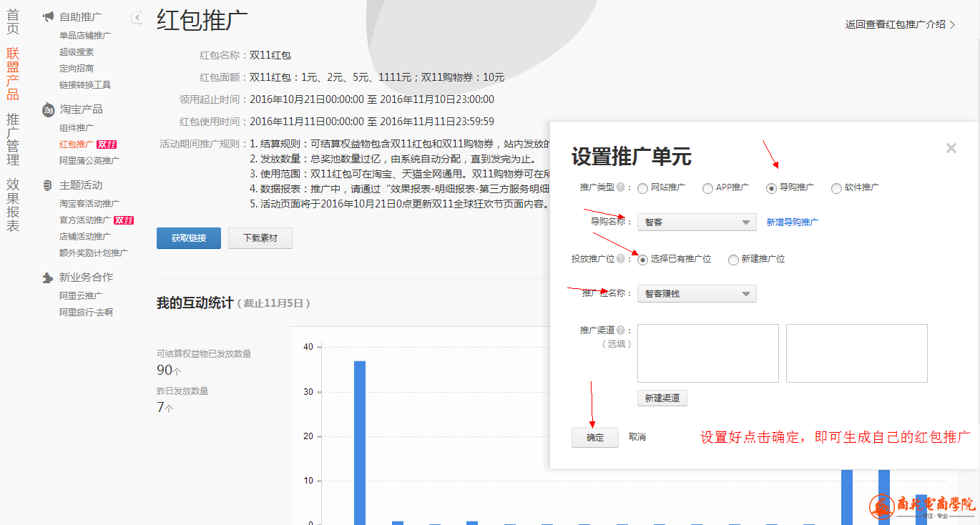Viewport: 980px width, 525px height.
Task: Open 额外奖励计划推广 in the sidebar
Action: pos(94,252)
